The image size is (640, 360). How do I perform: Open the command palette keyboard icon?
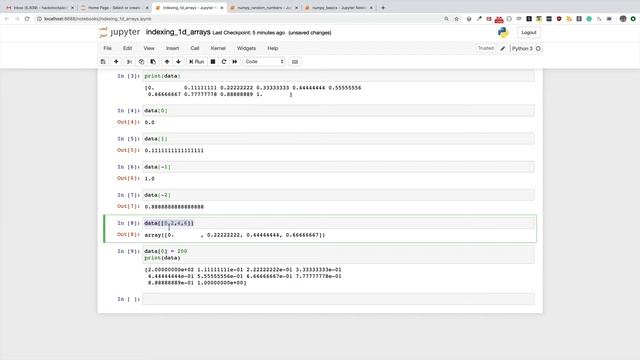(295, 62)
